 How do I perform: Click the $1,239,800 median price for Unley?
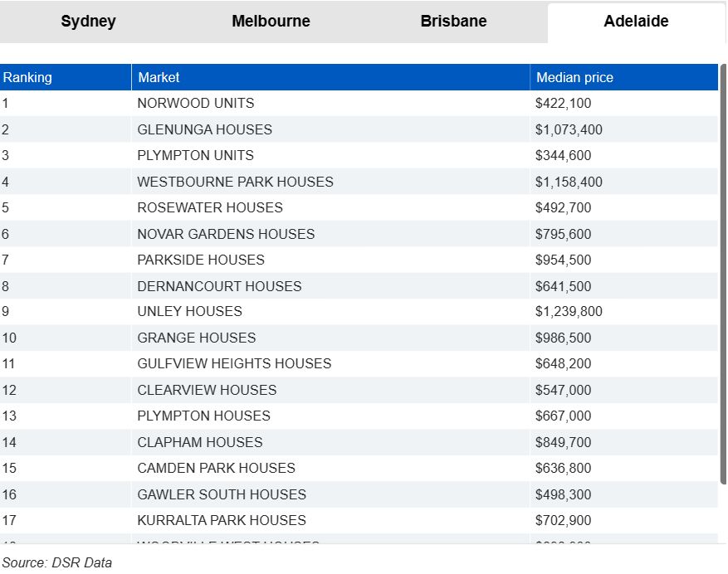569,312
